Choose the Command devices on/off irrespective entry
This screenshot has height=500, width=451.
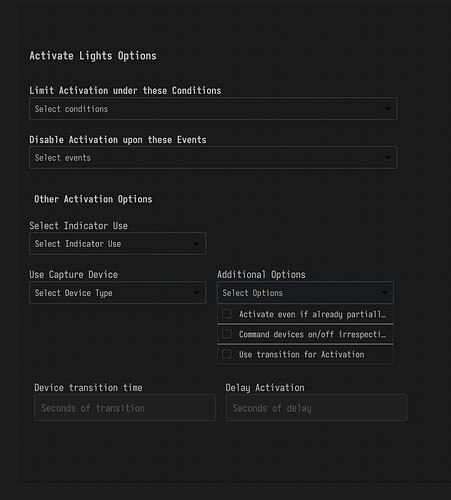[305, 334]
